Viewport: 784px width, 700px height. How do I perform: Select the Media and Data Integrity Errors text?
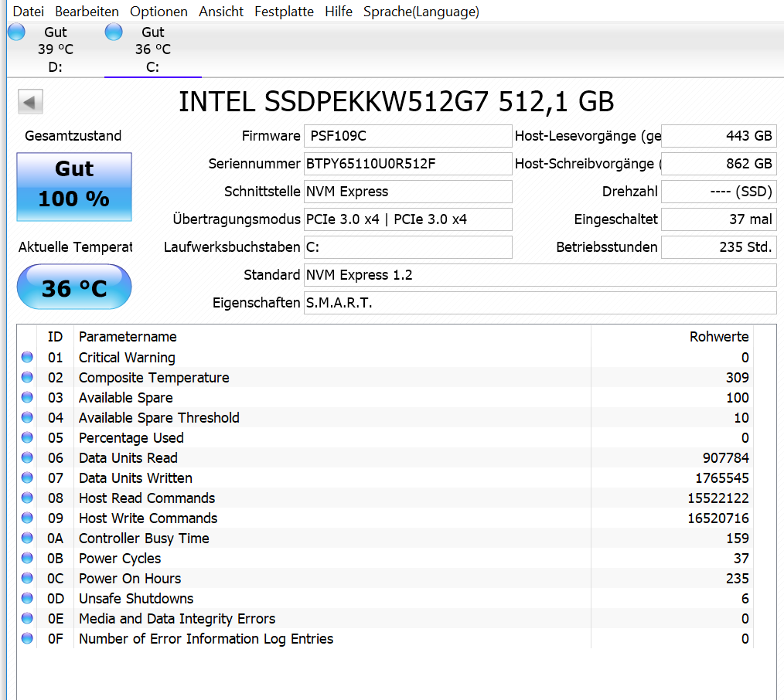click(x=177, y=619)
